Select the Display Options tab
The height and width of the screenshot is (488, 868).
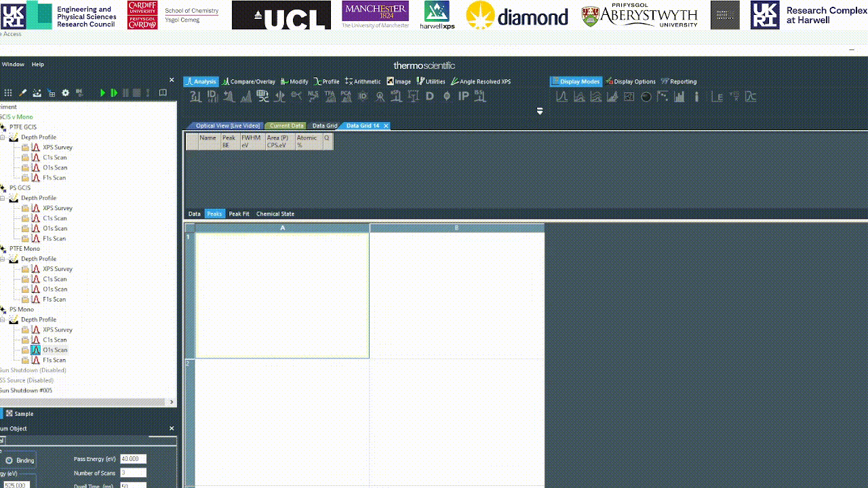pyautogui.click(x=631, y=81)
